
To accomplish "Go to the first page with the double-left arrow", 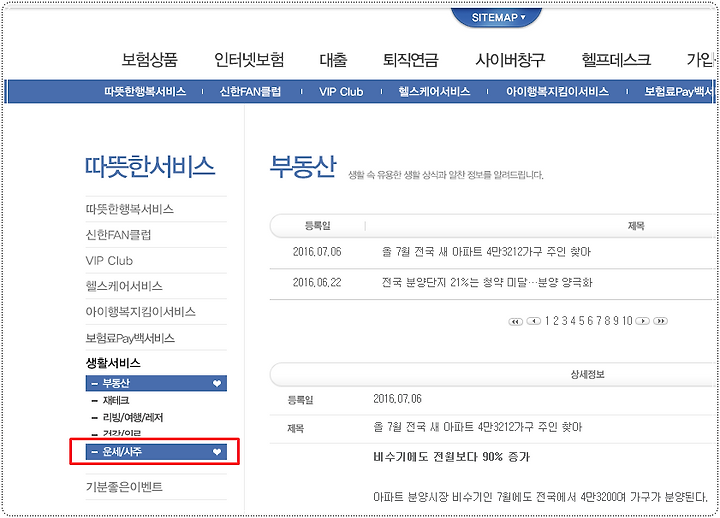I will [516, 321].
